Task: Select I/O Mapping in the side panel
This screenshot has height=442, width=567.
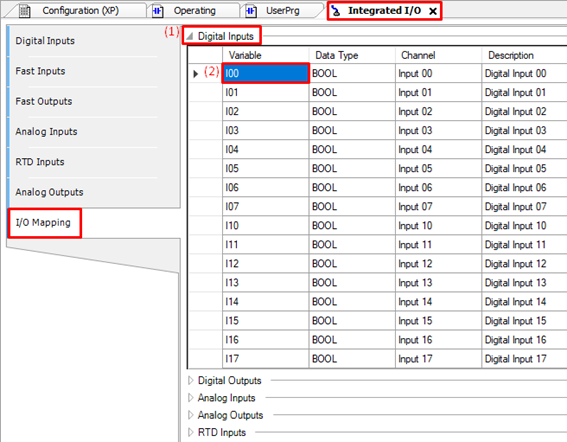Action: tap(43, 222)
